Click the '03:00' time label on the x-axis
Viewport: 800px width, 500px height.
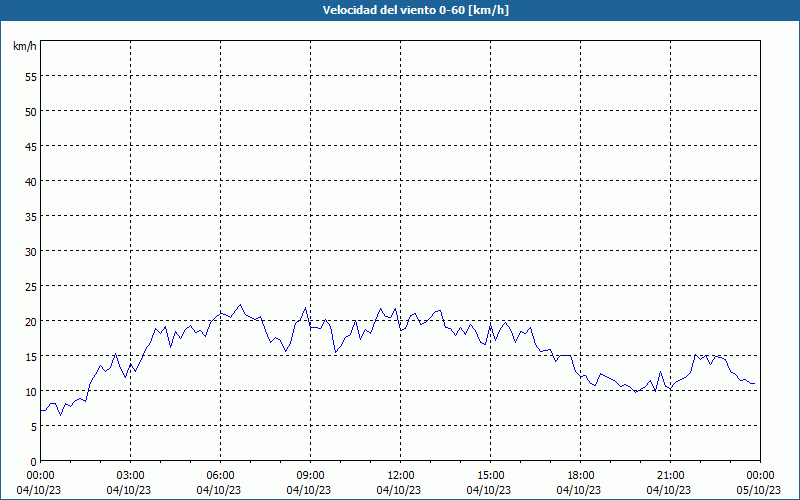[131, 475]
